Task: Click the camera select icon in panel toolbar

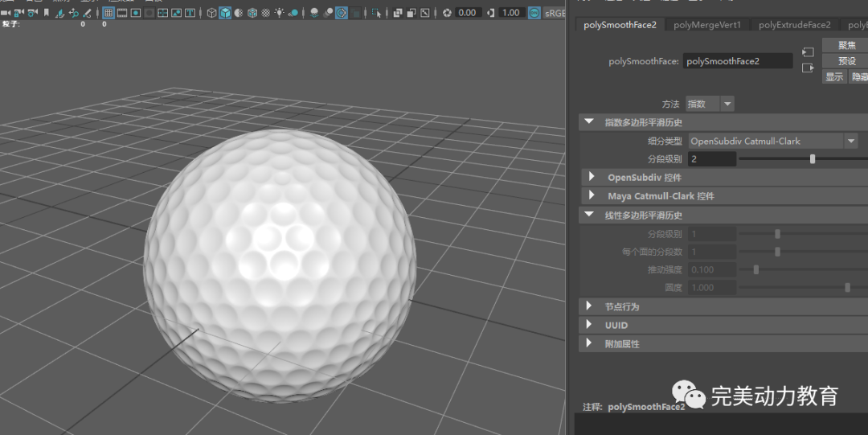Action: coord(5,13)
